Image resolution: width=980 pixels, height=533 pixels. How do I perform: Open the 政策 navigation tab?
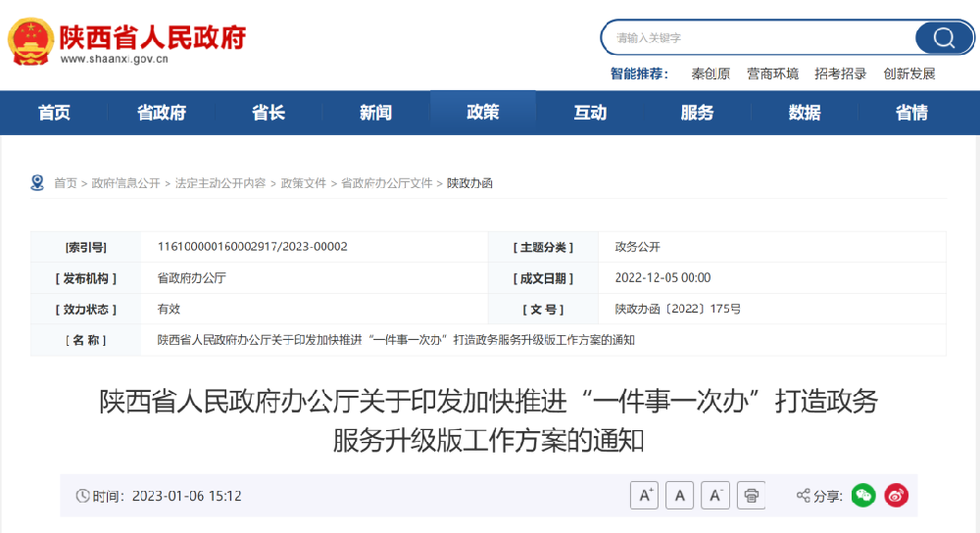pos(483,113)
